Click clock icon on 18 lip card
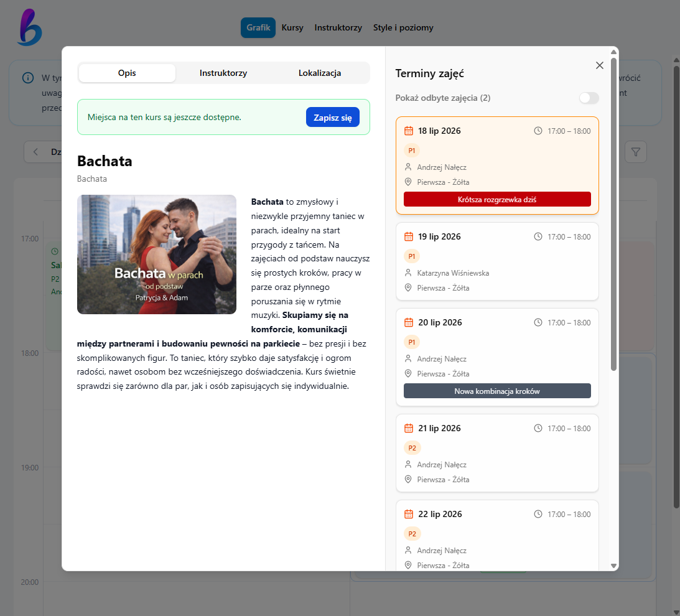The height and width of the screenshot is (616, 680). pos(538,131)
